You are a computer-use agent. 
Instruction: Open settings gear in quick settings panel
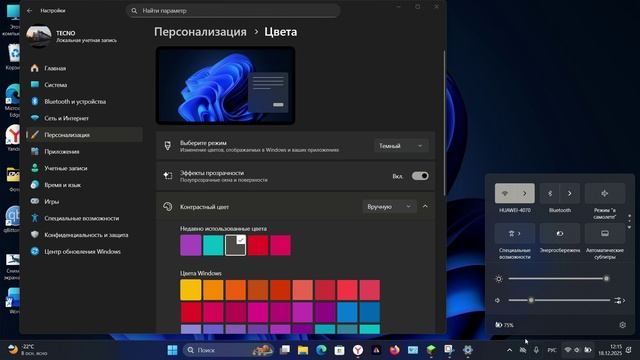(622, 325)
